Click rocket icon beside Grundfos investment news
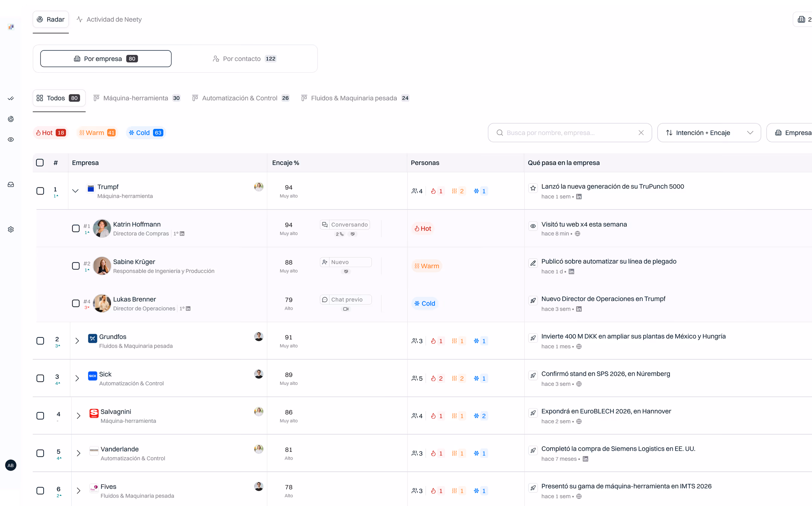 click(533, 338)
